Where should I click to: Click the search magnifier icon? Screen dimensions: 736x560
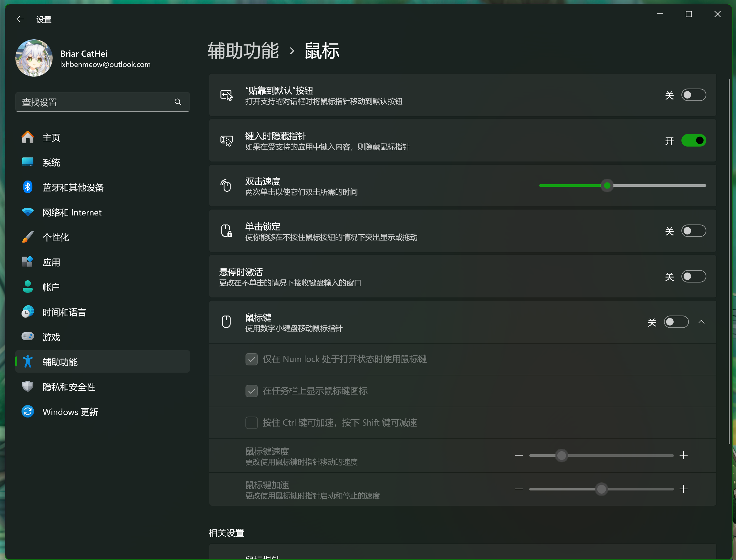coord(178,102)
